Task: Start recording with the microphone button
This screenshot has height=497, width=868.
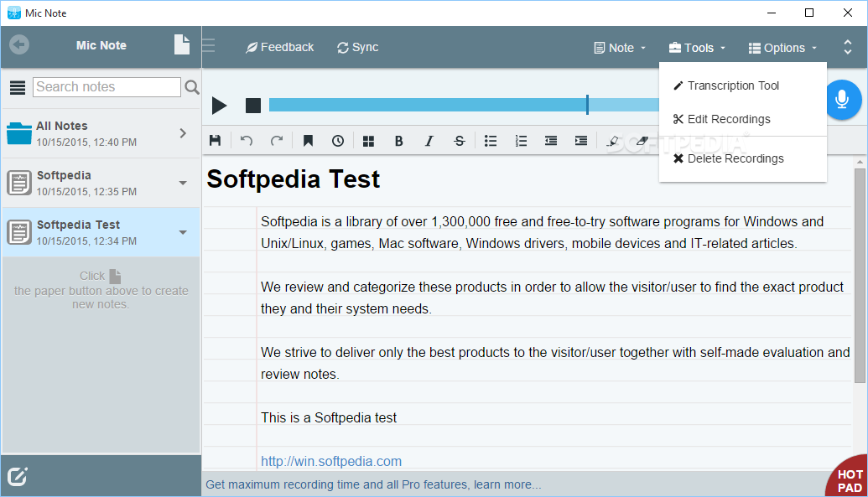Action: pos(843,100)
